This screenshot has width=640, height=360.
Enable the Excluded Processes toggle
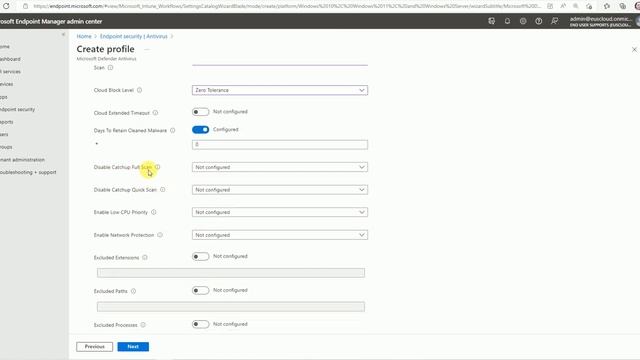[200, 324]
